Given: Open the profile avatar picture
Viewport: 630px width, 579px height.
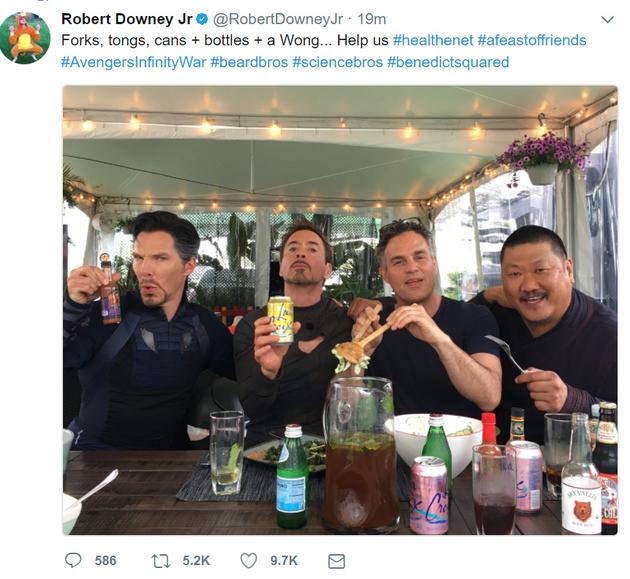Looking at the screenshot, I should [x=25, y=39].
